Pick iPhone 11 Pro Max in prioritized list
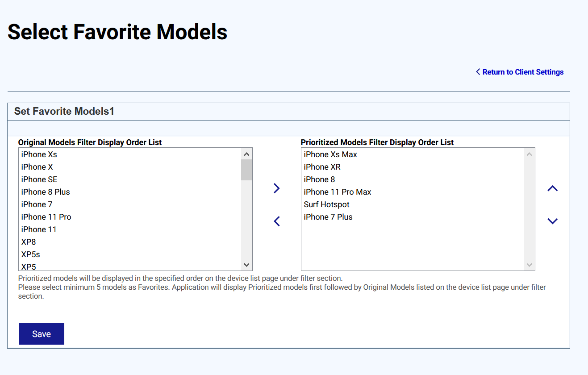This screenshot has height=375, width=588. [x=338, y=192]
